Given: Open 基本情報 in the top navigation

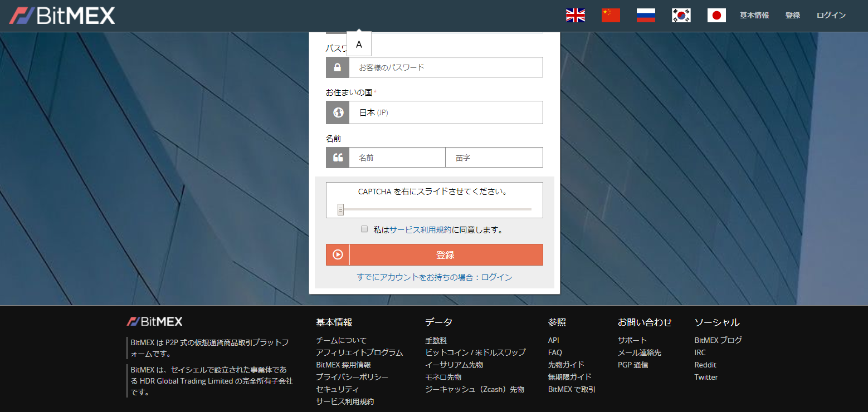Looking at the screenshot, I should pos(754,16).
